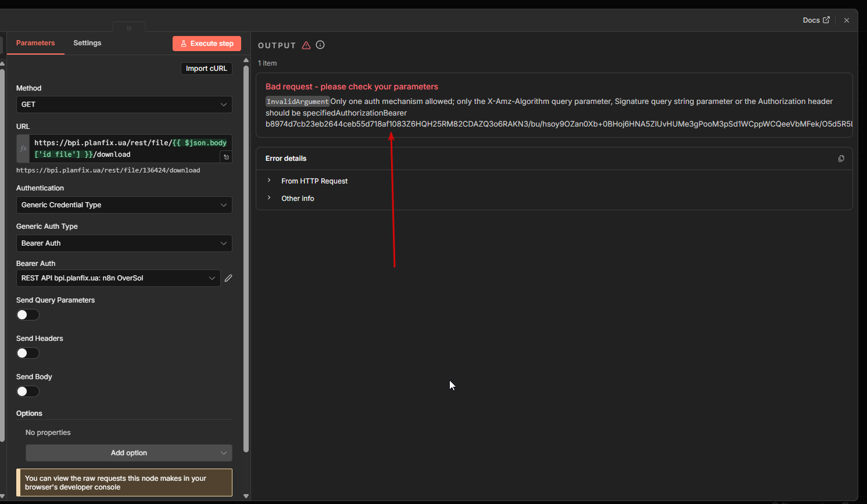Viewport: 867px width, 504px height.
Task: Click the InvalidArgument error code tag
Action: point(298,102)
